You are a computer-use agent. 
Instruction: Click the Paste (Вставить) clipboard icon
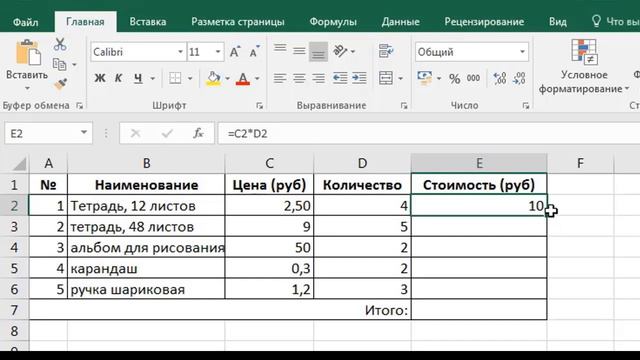[x=28, y=53]
